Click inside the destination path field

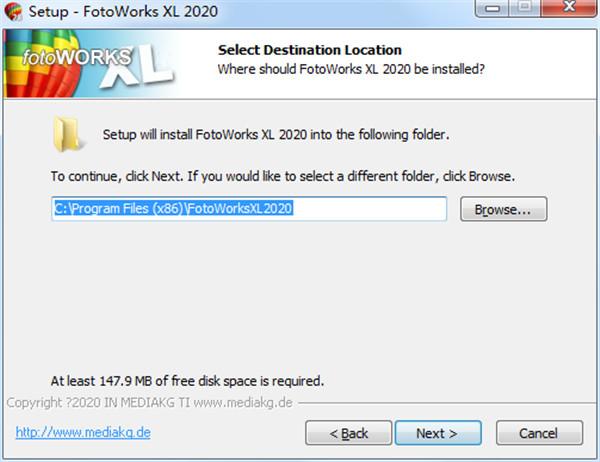[x=249, y=209]
